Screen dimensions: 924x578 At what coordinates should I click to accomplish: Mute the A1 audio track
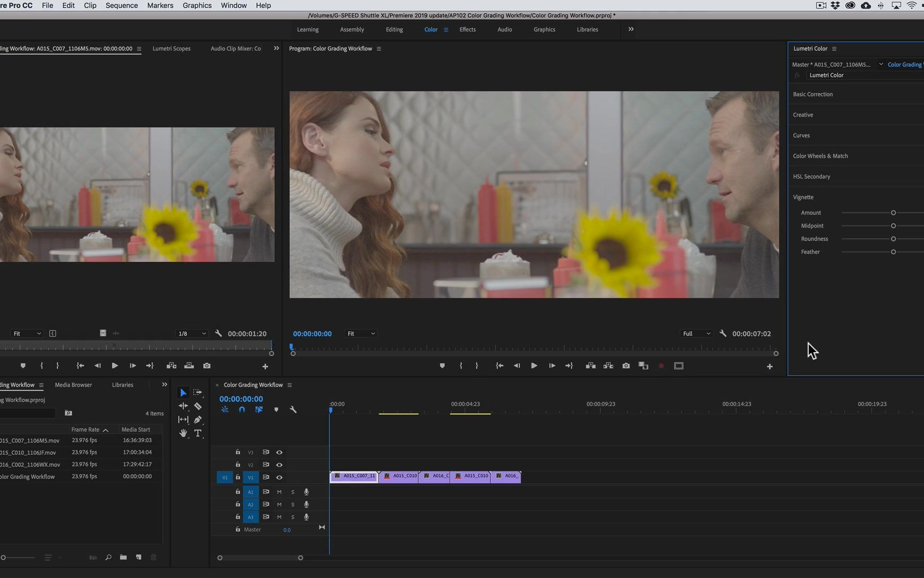(x=279, y=492)
